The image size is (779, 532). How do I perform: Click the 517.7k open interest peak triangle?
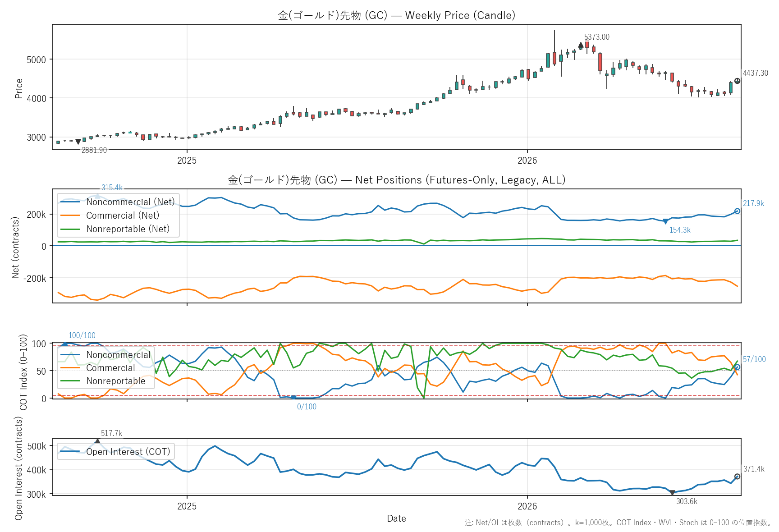pos(97,441)
